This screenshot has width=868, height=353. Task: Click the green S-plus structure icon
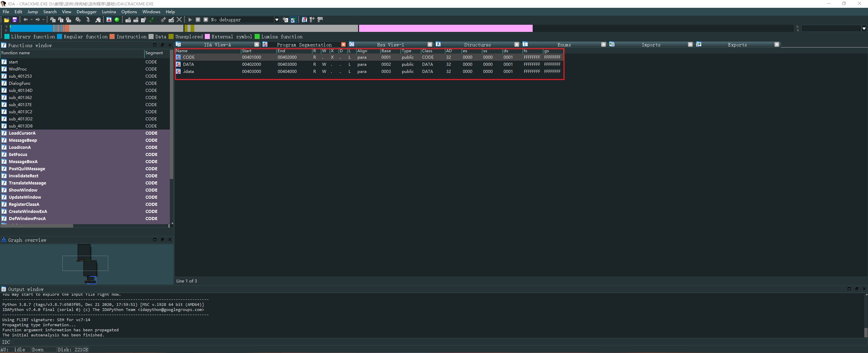tap(151, 20)
